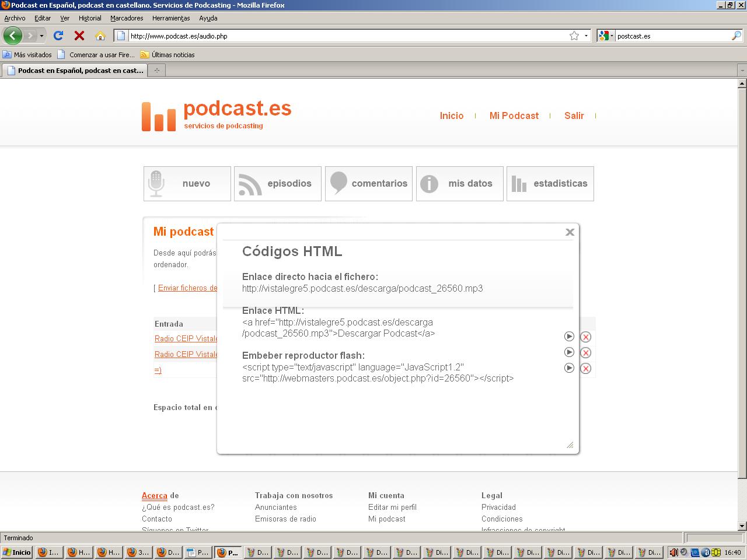Open the Editar menu

point(43,18)
